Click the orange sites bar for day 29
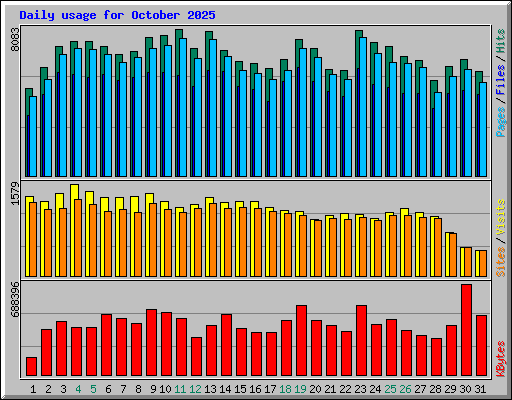The image size is (512, 400). [x=453, y=255]
